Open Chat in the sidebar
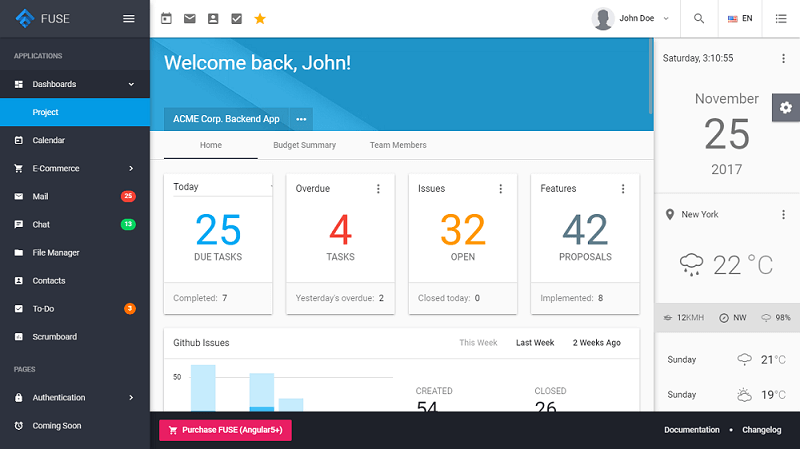 click(75, 224)
